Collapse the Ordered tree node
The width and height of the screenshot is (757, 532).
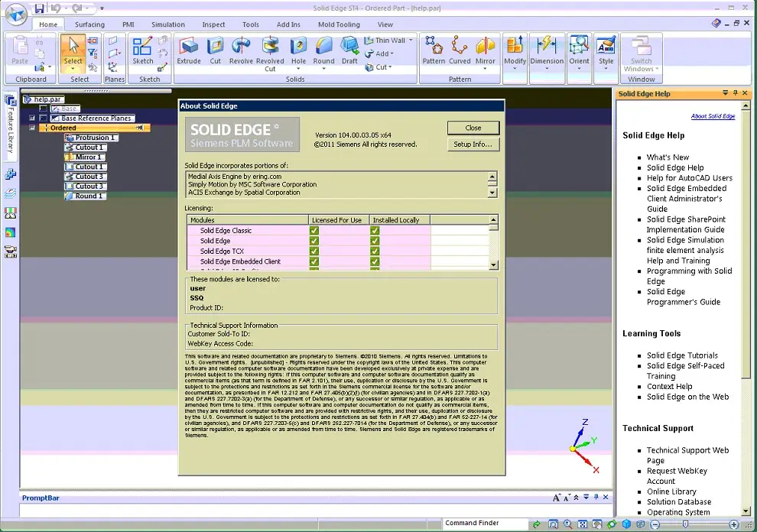click(32, 128)
